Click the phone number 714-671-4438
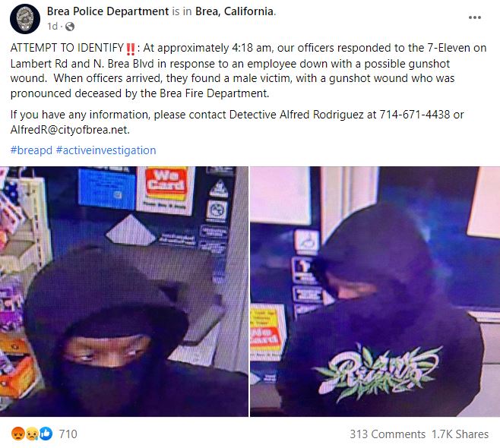 click(x=415, y=115)
